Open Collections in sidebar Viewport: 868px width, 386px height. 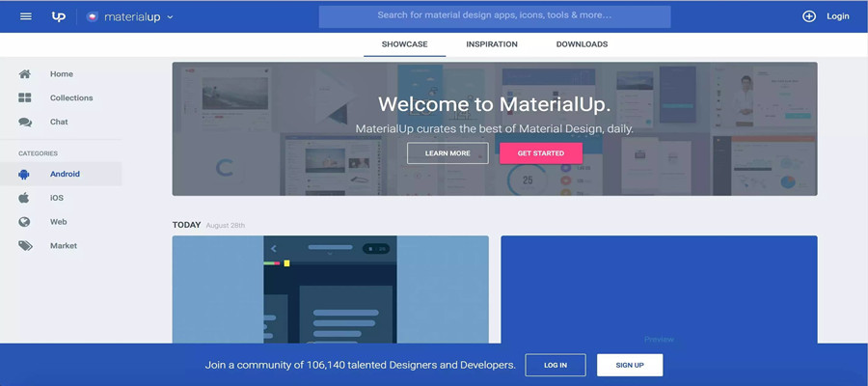pyautogui.click(x=71, y=98)
